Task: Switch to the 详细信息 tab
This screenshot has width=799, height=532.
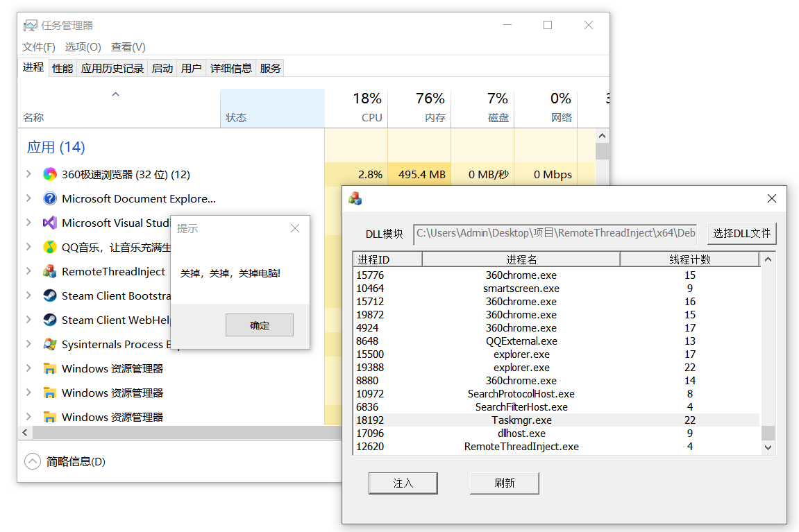Action: [x=231, y=68]
